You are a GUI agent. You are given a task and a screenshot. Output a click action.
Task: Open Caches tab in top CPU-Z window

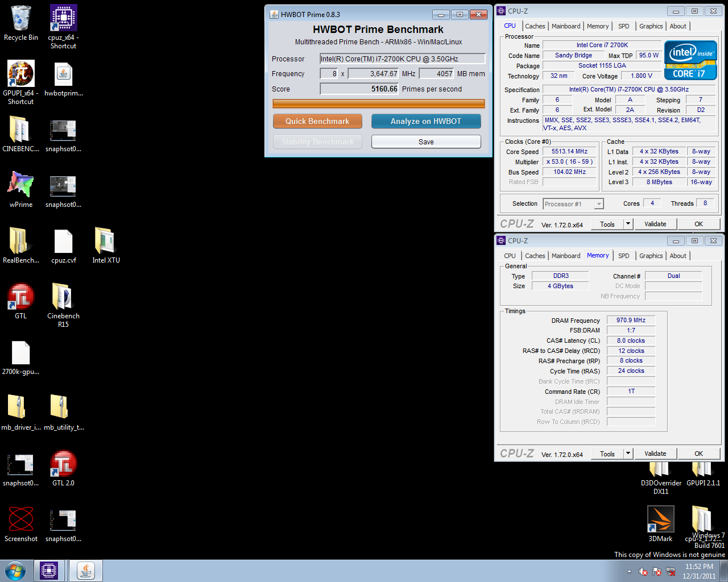tap(535, 26)
